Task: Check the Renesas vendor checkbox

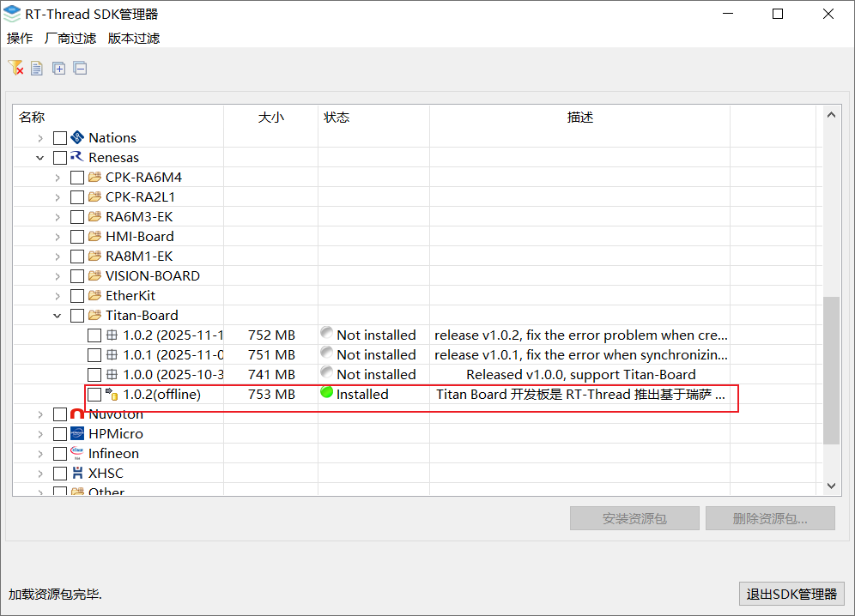Action: tap(60, 158)
